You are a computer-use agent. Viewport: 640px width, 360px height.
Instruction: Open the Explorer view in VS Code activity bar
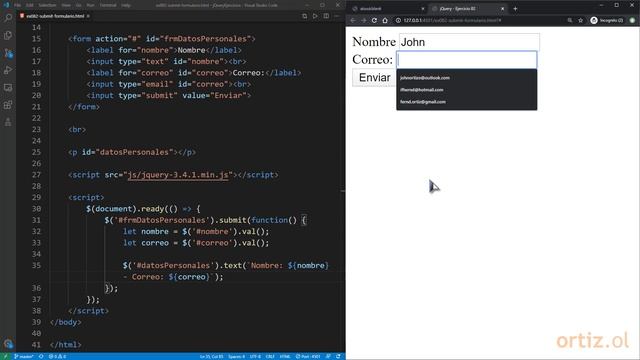[x=8, y=36]
